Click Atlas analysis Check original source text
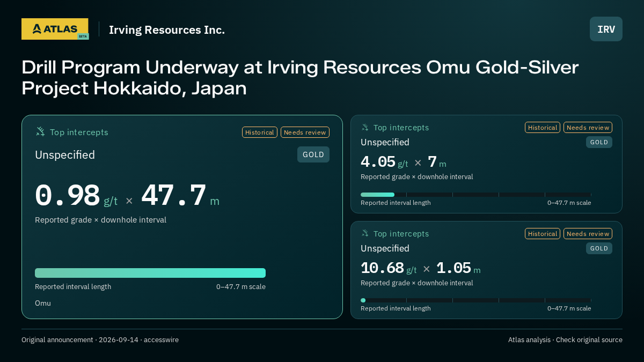The height and width of the screenshot is (362, 644). coord(565,340)
